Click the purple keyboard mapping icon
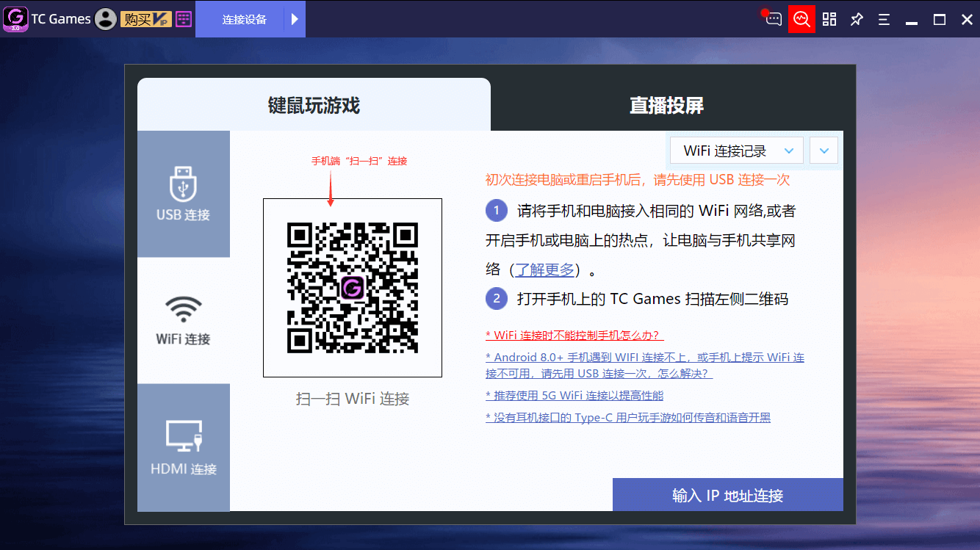The height and width of the screenshot is (550, 980). pyautogui.click(x=184, y=19)
